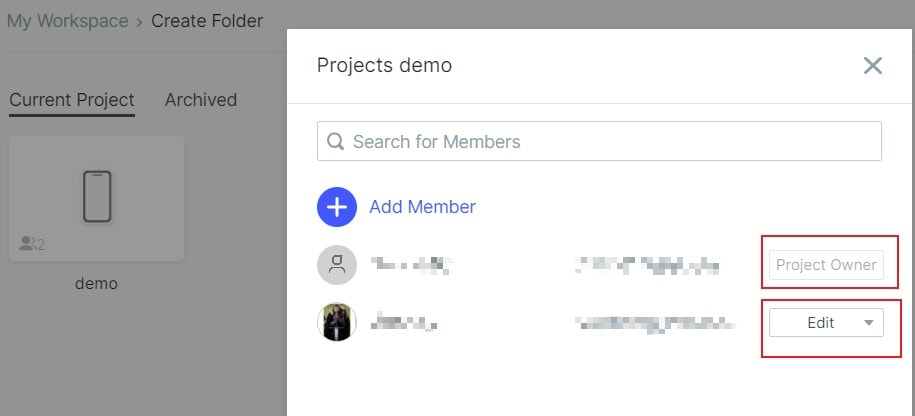Select the second member's blurred name

tap(404, 322)
